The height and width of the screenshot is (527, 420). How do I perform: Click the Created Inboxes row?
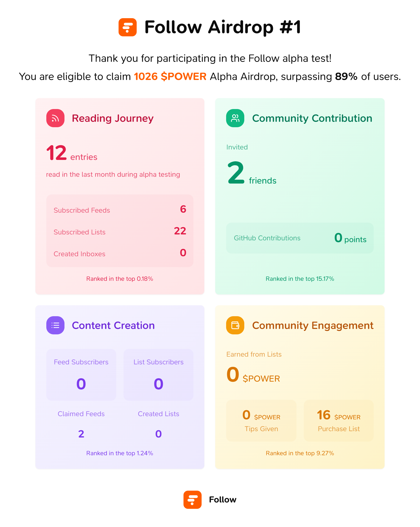[x=120, y=253]
